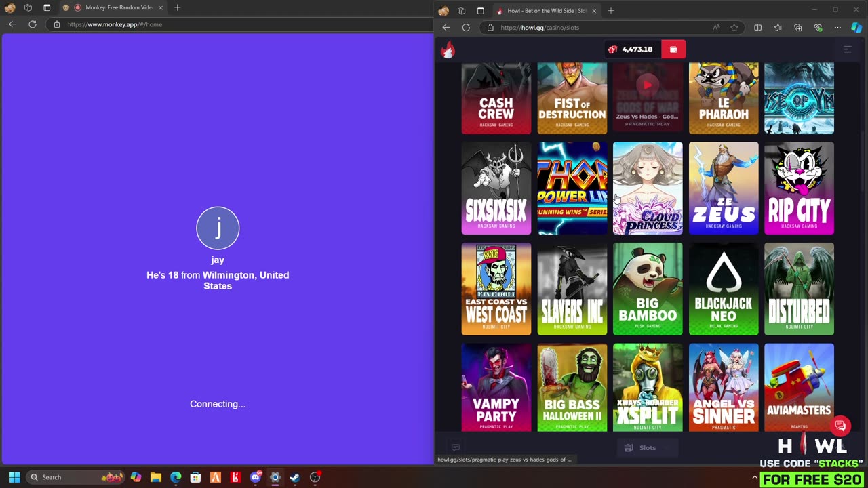The width and height of the screenshot is (868, 488).
Task: Open browser essentials heart icon
Action: pos(818,28)
